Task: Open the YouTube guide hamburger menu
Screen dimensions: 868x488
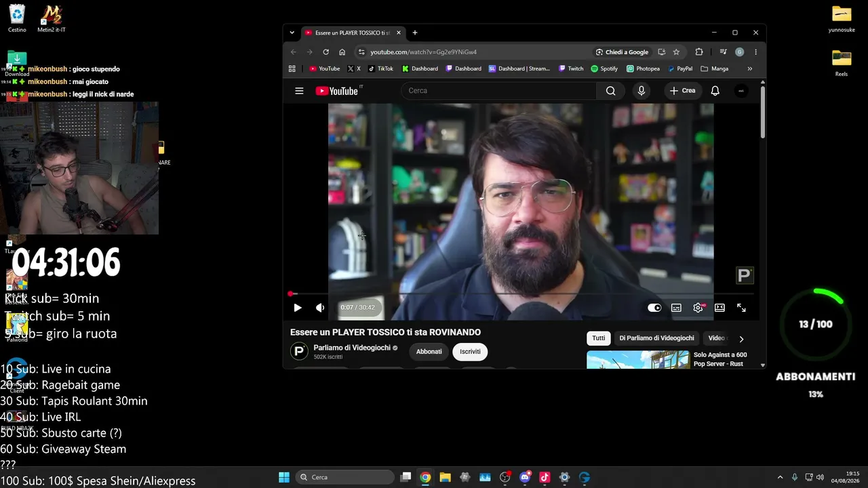Action: pos(299,91)
